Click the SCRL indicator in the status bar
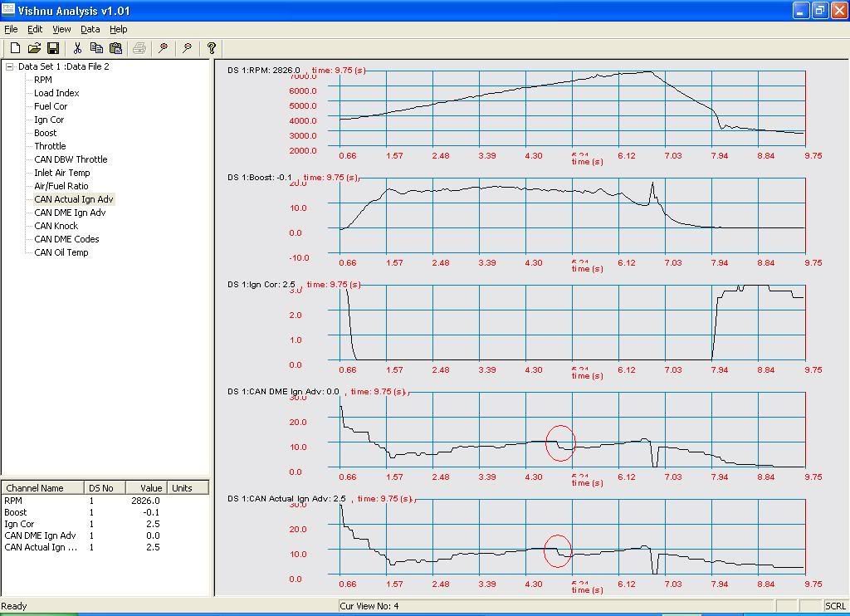 pyautogui.click(x=835, y=606)
